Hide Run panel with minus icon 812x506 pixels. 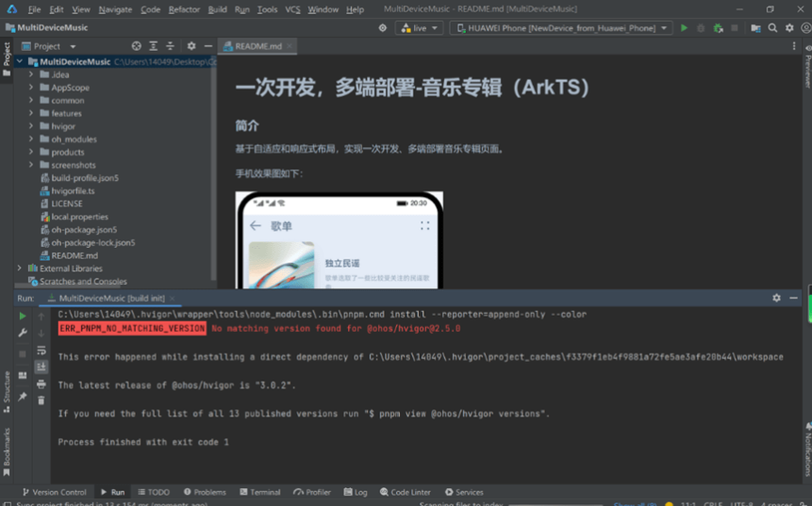click(793, 298)
